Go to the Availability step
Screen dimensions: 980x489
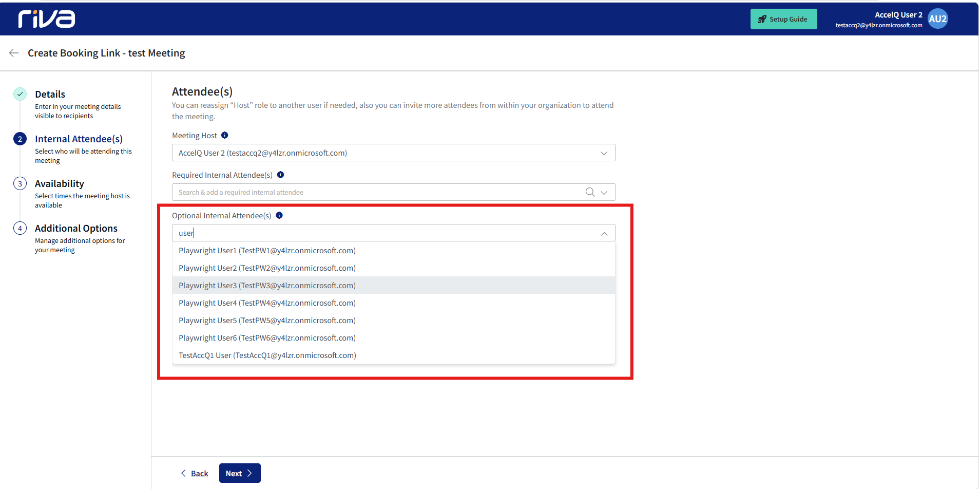tap(59, 183)
